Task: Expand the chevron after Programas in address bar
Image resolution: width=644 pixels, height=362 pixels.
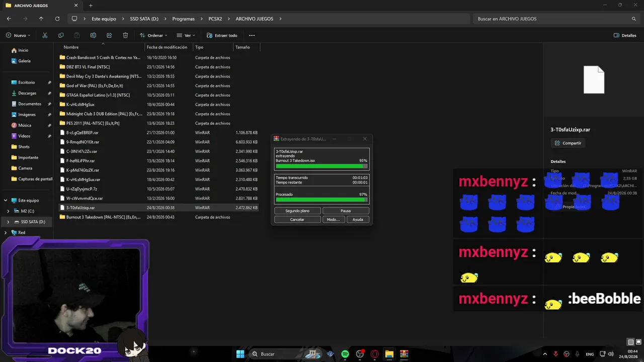Action: 202,19
